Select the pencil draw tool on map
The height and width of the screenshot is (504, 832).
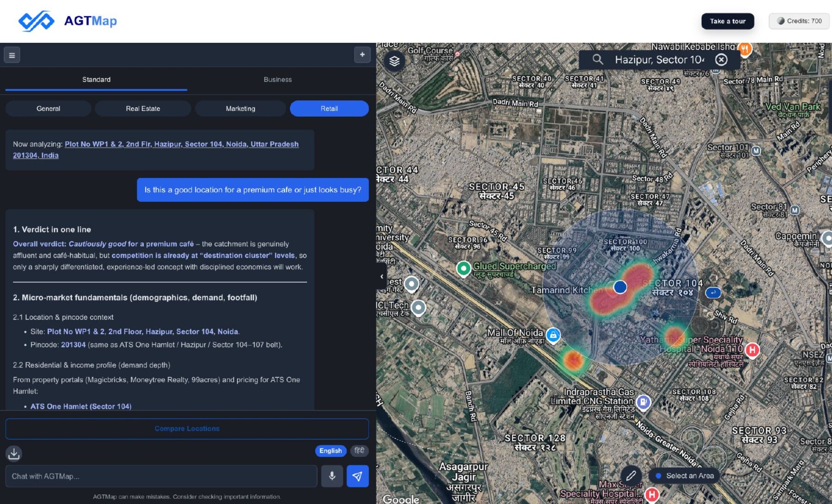(631, 475)
